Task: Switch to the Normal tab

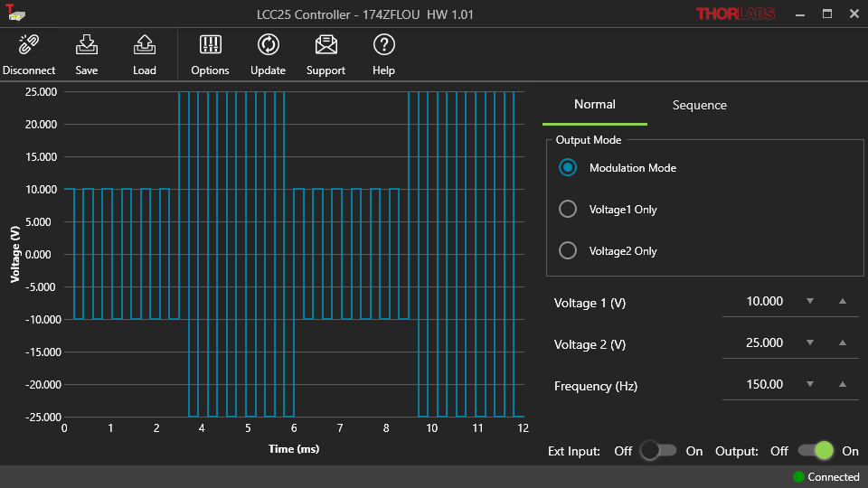Action: click(x=594, y=105)
